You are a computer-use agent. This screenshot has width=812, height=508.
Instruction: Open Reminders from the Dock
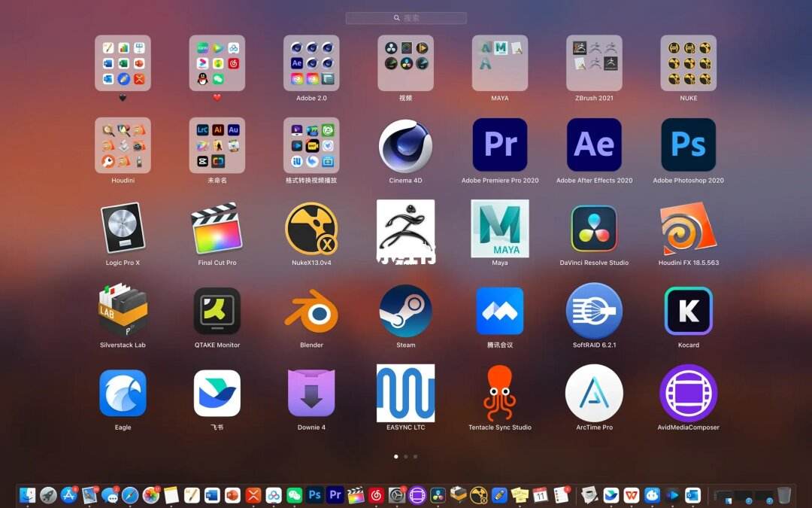pos(561,495)
